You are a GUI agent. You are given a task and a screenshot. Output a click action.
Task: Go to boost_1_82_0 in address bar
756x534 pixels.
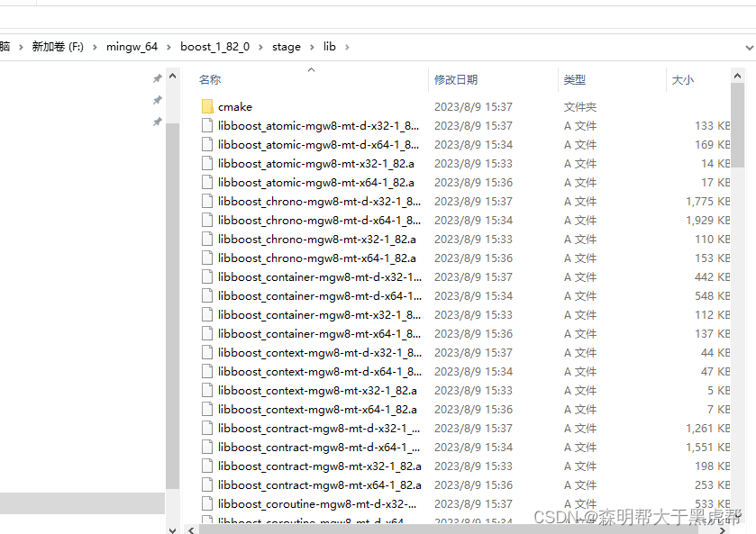(215, 47)
